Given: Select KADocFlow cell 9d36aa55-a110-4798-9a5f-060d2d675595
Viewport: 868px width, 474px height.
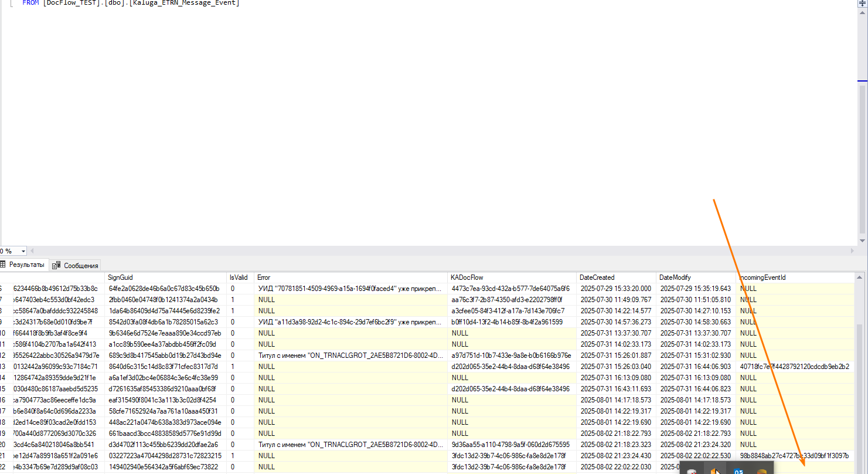Looking at the screenshot, I should [x=513, y=445].
